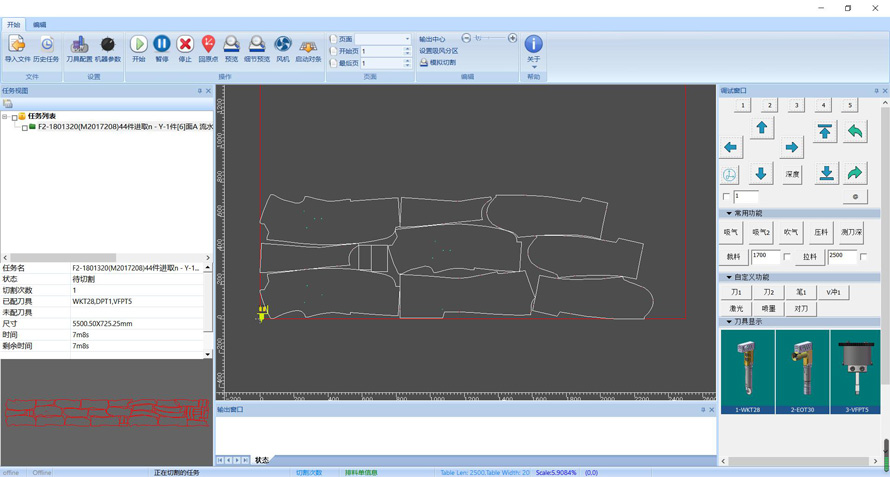Click the up arrow jog button

[x=762, y=128]
